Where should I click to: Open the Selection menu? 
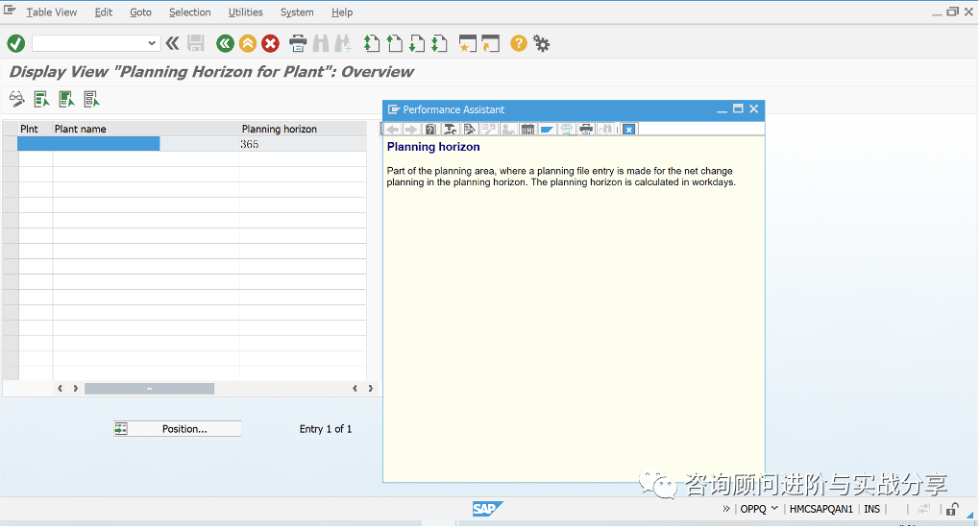click(189, 12)
